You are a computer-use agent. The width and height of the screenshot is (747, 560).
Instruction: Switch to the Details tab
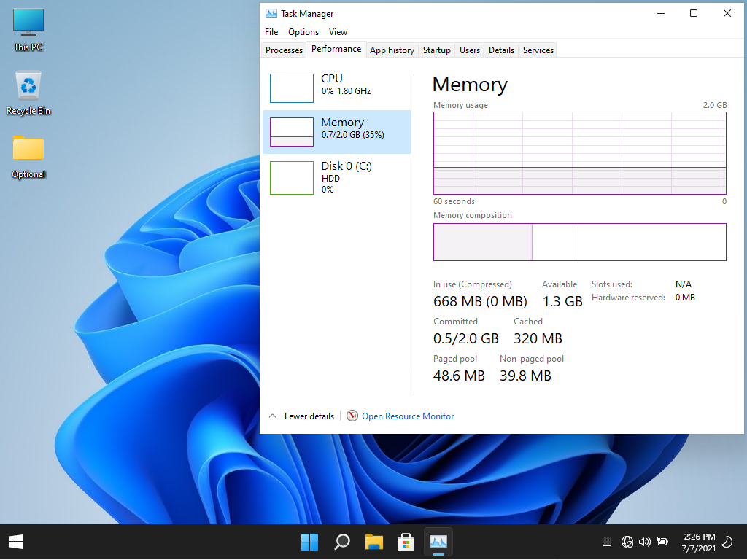click(x=501, y=50)
